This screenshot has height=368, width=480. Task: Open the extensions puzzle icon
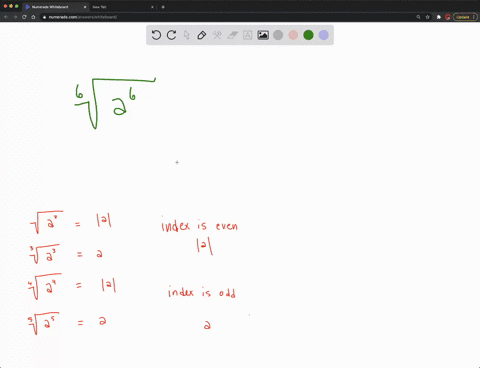pos(439,17)
